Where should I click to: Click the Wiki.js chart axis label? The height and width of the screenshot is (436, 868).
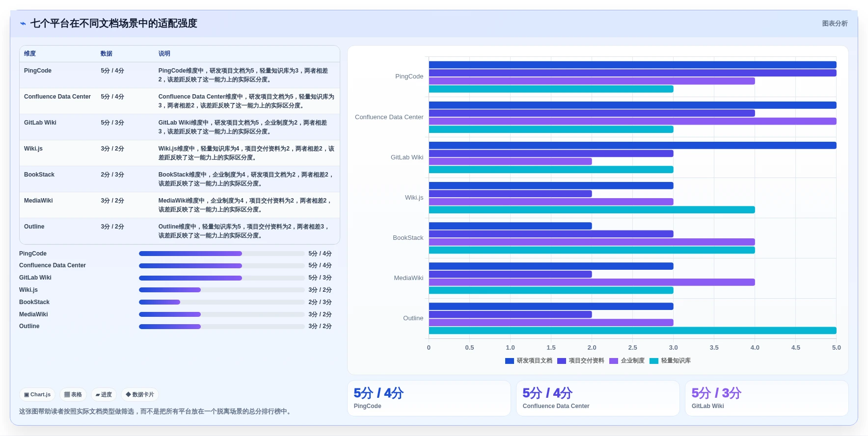pos(414,198)
